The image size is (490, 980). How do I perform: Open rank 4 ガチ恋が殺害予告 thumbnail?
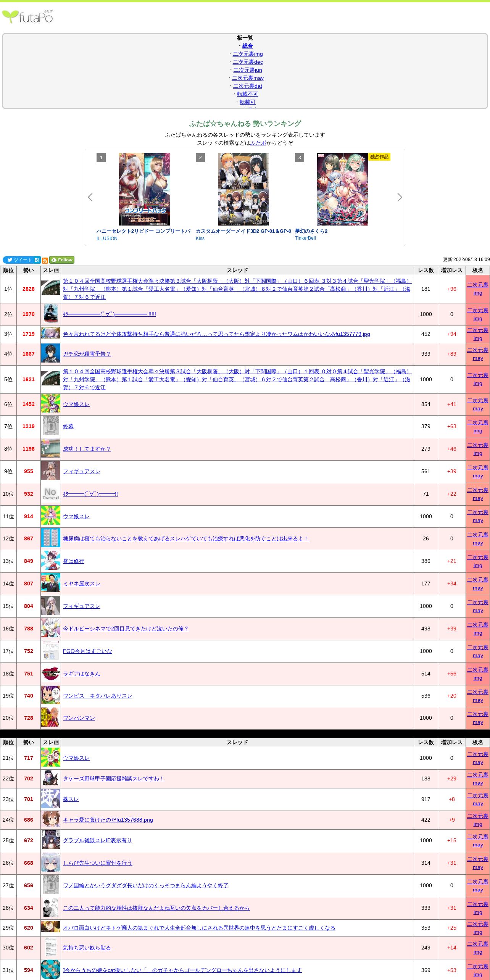tap(51, 353)
